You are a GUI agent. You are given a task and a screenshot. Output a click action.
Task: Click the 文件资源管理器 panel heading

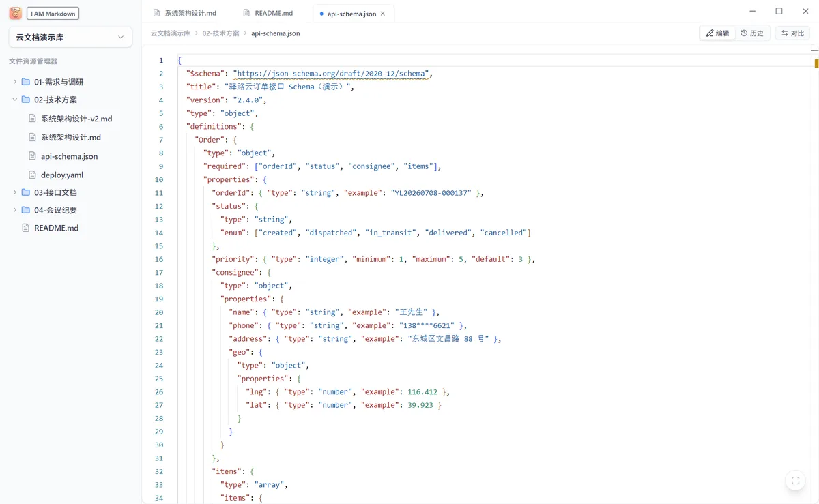pos(33,61)
